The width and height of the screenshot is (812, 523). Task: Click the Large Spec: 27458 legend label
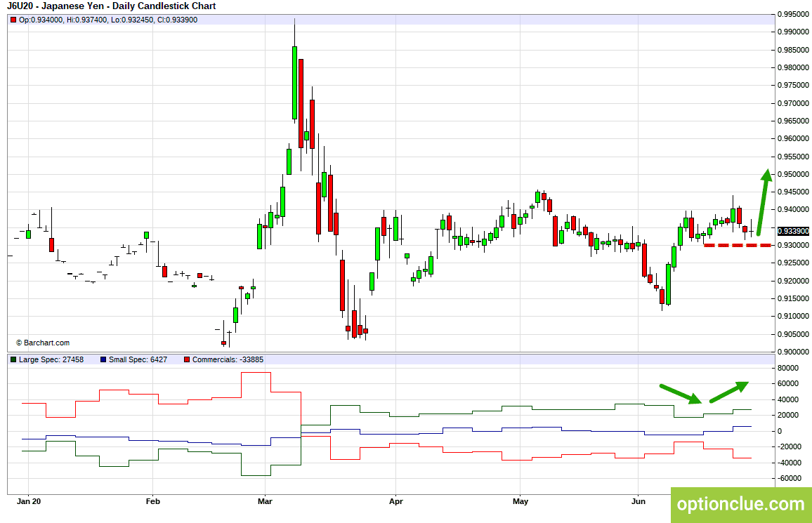(x=51, y=359)
